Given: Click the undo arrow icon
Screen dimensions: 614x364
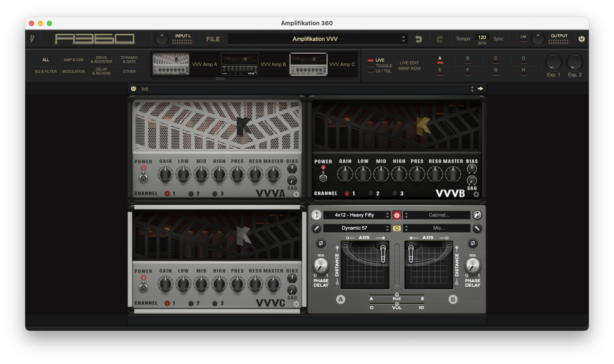Looking at the screenshot, I should click(x=419, y=39).
